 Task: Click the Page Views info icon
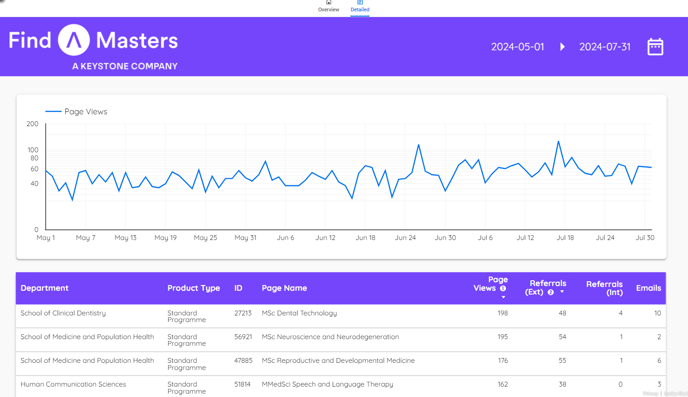(503, 288)
